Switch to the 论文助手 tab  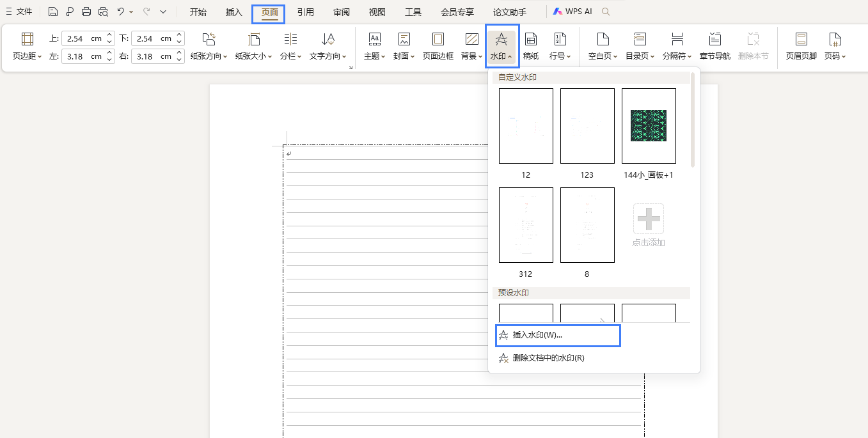510,12
